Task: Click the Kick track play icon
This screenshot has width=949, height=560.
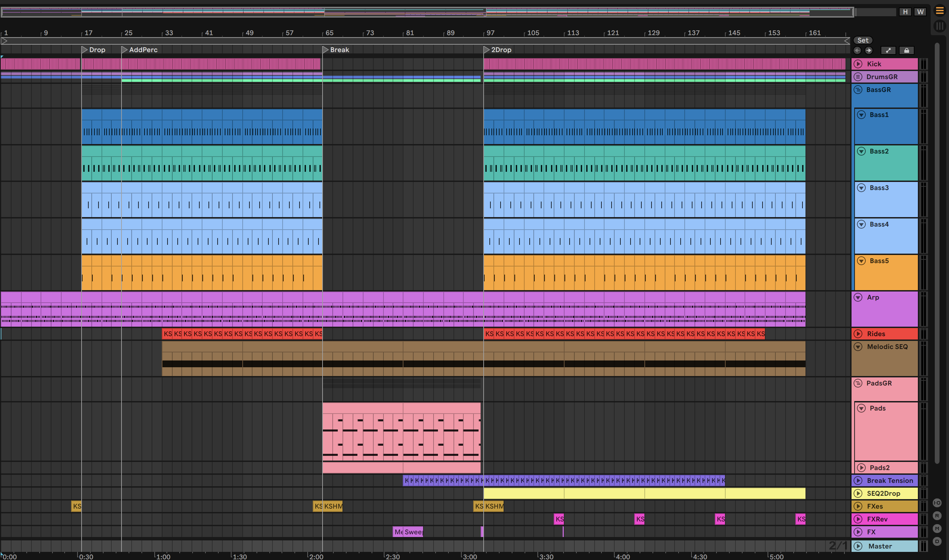Action: click(x=858, y=64)
